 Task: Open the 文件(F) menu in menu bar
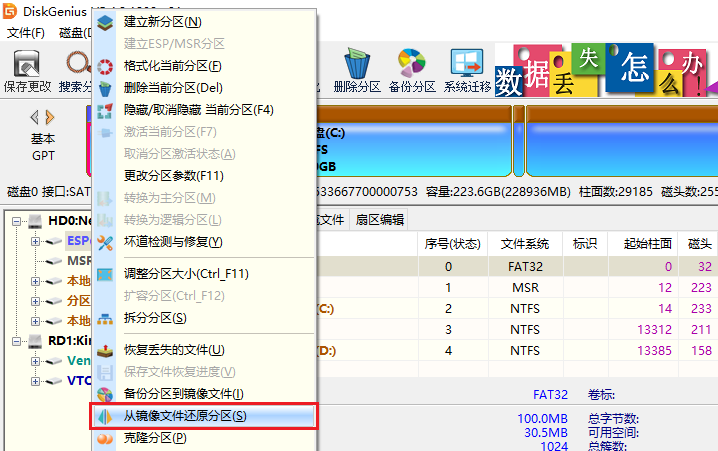pyautogui.click(x=26, y=33)
